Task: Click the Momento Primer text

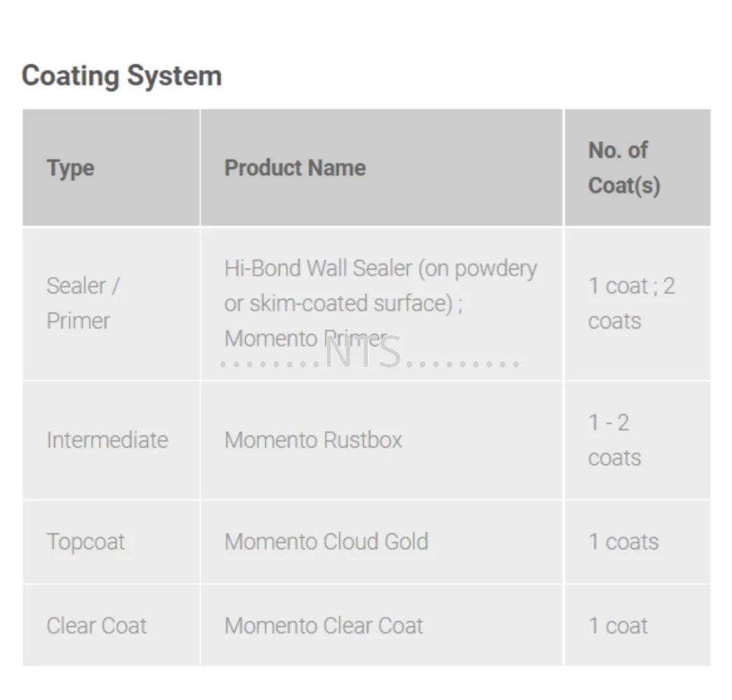Action: (306, 338)
